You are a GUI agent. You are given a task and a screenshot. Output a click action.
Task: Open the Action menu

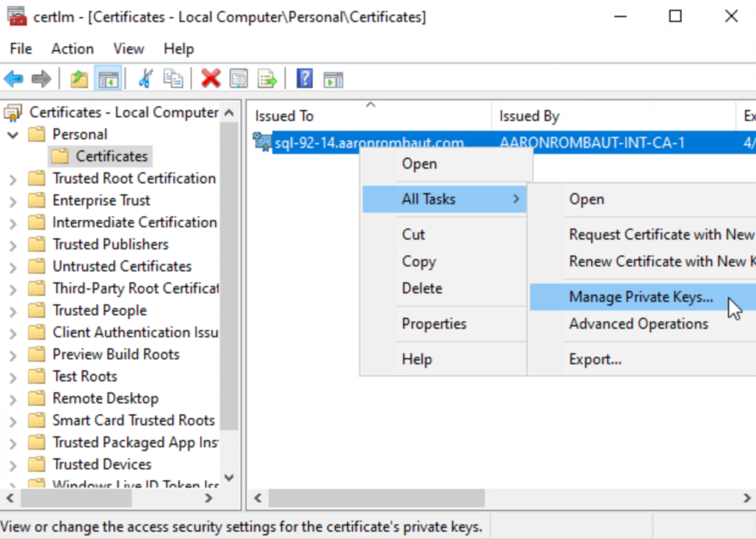tap(72, 49)
